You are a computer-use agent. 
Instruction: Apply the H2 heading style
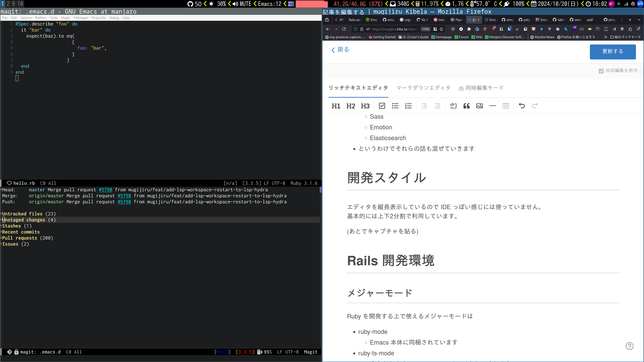[x=350, y=106]
